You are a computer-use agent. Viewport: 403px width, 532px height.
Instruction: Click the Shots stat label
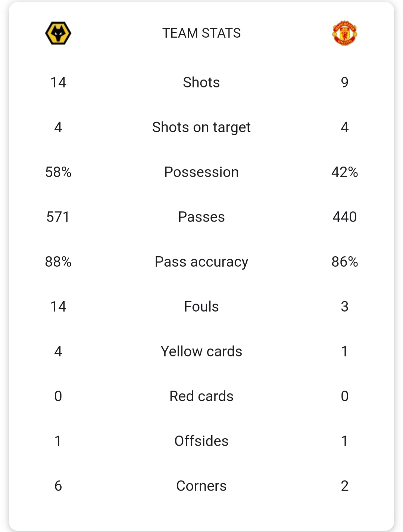(201, 82)
